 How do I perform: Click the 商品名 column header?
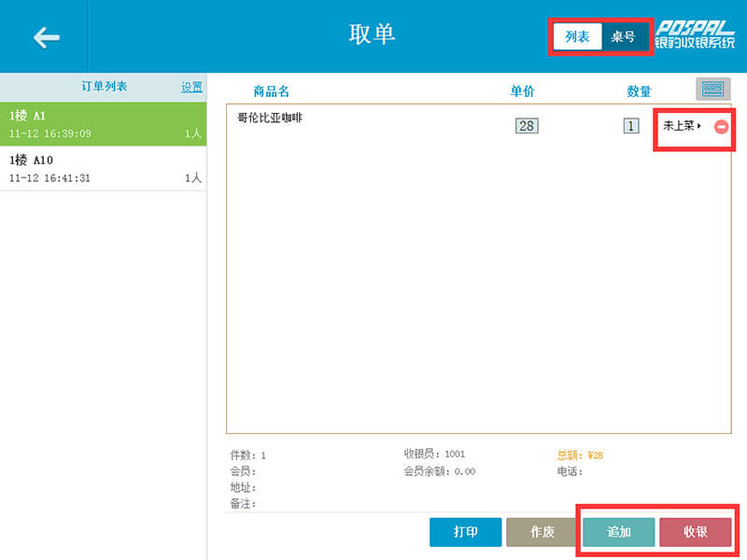[x=272, y=91]
